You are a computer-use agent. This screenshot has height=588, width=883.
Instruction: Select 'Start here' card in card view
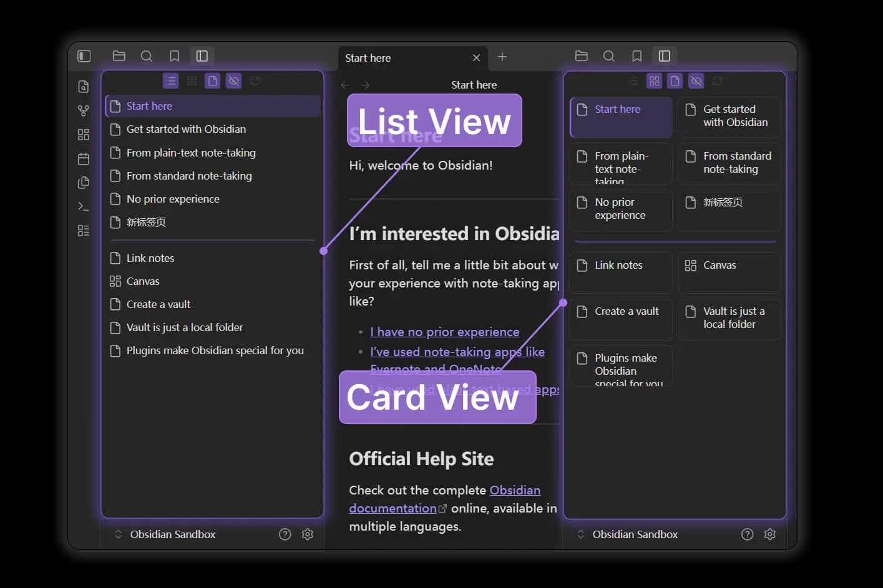pos(621,117)
